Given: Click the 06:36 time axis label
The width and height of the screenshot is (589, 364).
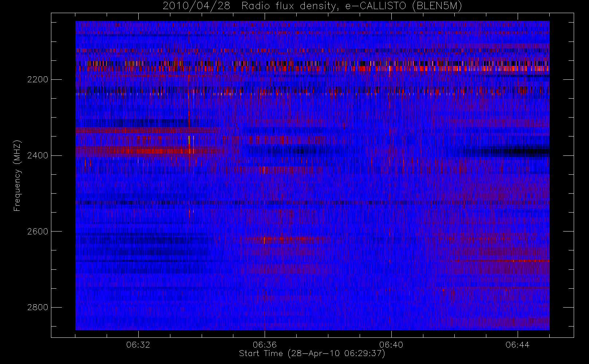Looking at the screenshot, I should click(265, 345).
